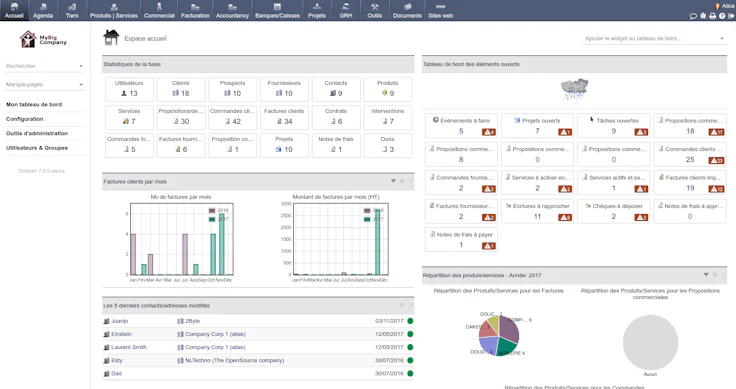The width and height of the screenshot is (736, 389).
Task: Open the Dons 3 statistic box
Action: [387, 145]
